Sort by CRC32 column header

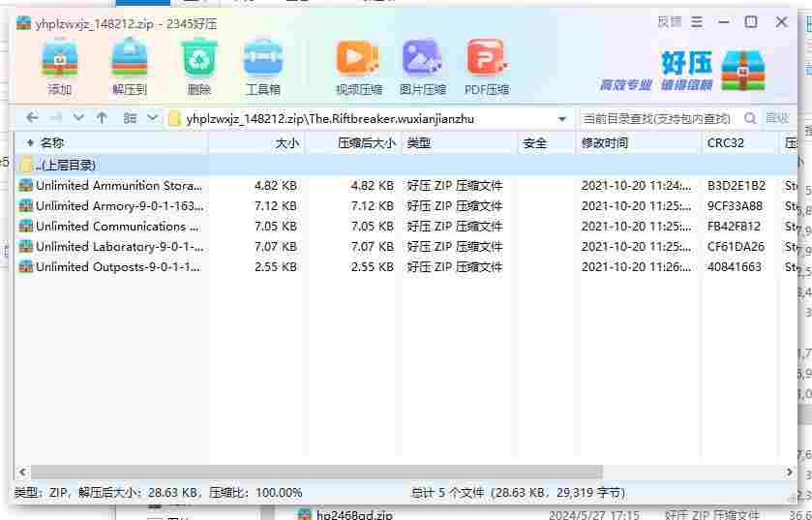click(x=741, y=143)
